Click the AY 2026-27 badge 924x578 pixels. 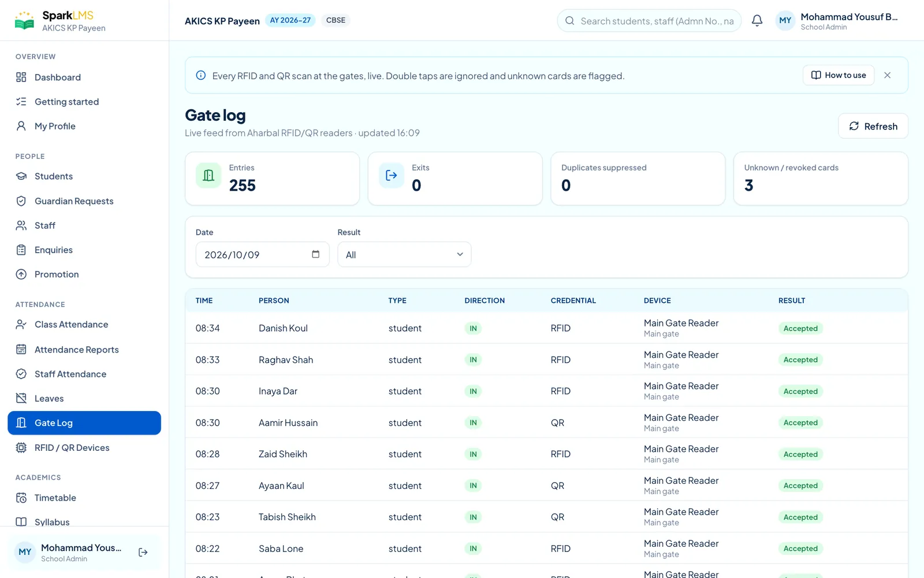click(290, 21)
